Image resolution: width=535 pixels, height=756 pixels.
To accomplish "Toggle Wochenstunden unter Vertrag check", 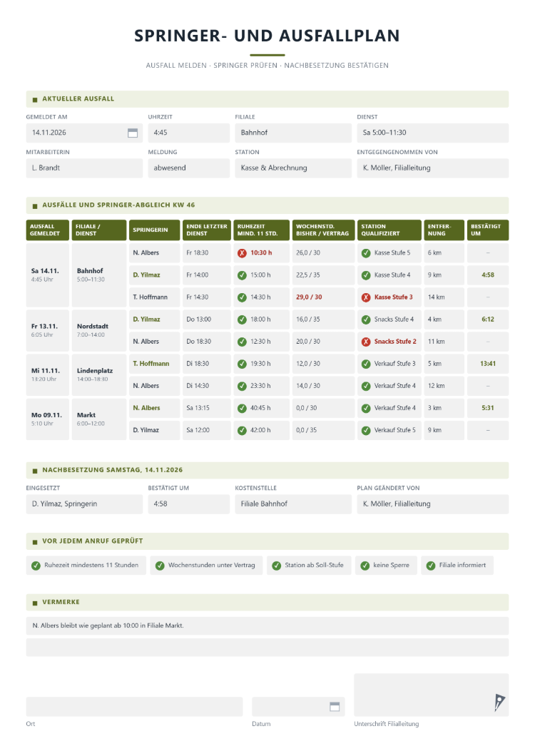I will point(160,566).
